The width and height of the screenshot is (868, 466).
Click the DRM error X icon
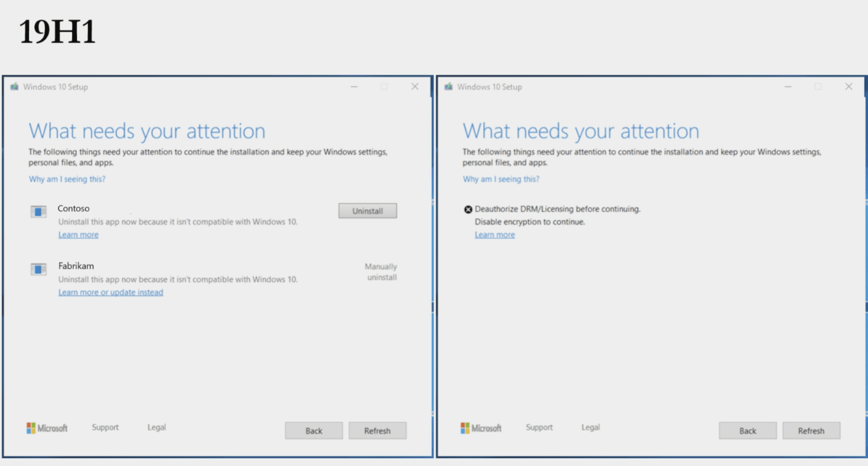pos(468,209)
